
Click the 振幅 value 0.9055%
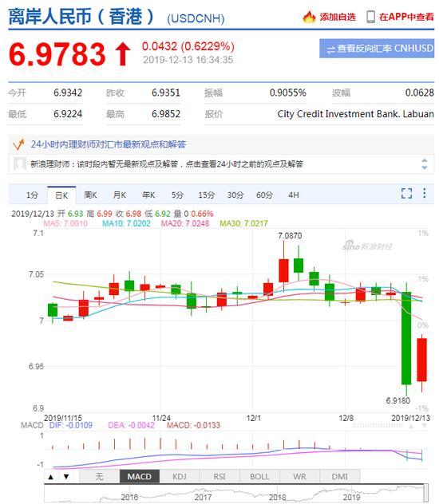point(288,93)
